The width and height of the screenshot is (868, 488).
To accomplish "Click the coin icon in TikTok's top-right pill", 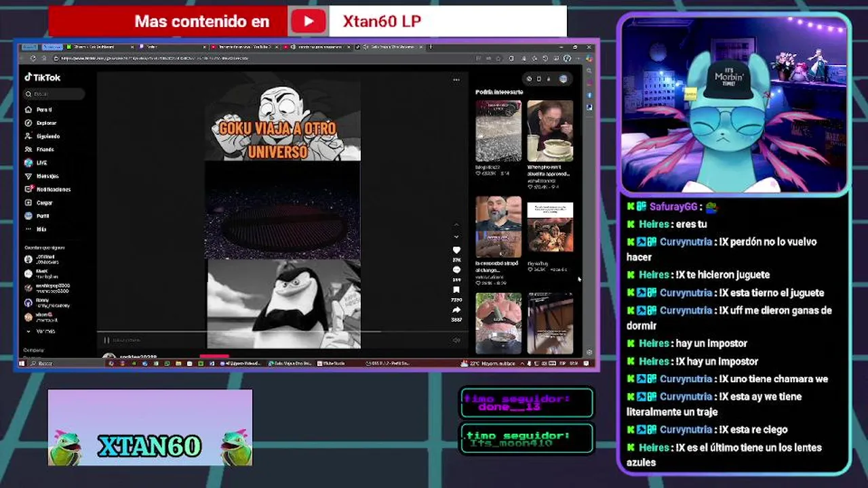I will [x=530, y=79].
